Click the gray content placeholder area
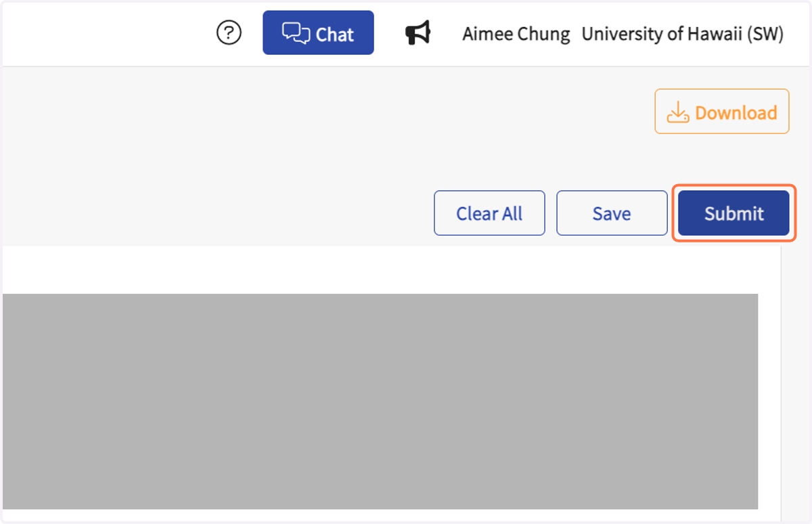 point(379,401)
